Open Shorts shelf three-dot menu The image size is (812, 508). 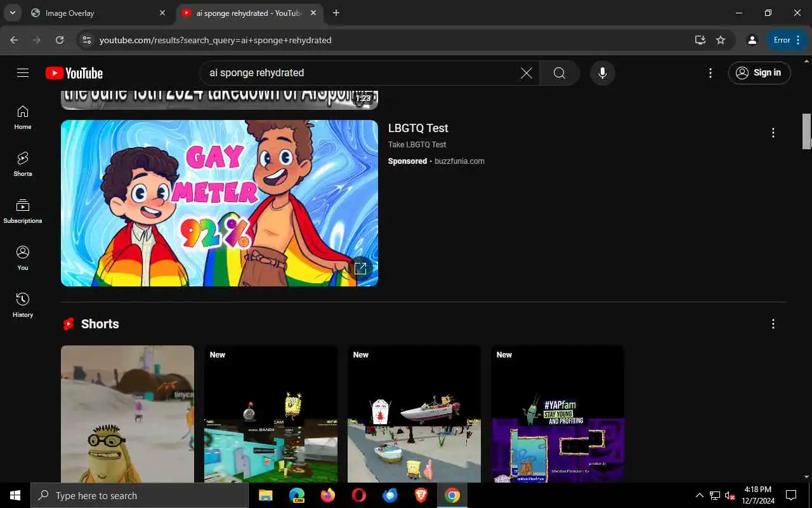click(x=773, y=324)
